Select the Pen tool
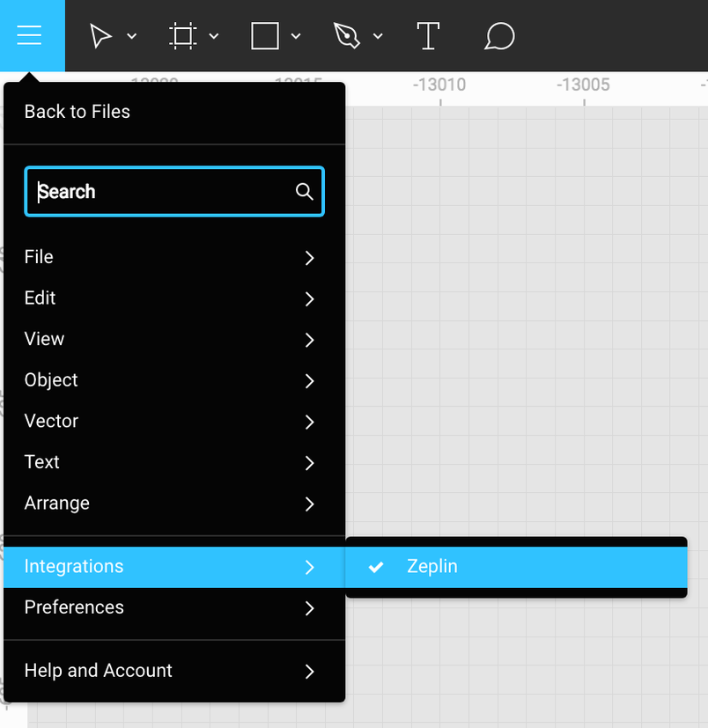708x728 pixels. [x=347, y=36]
